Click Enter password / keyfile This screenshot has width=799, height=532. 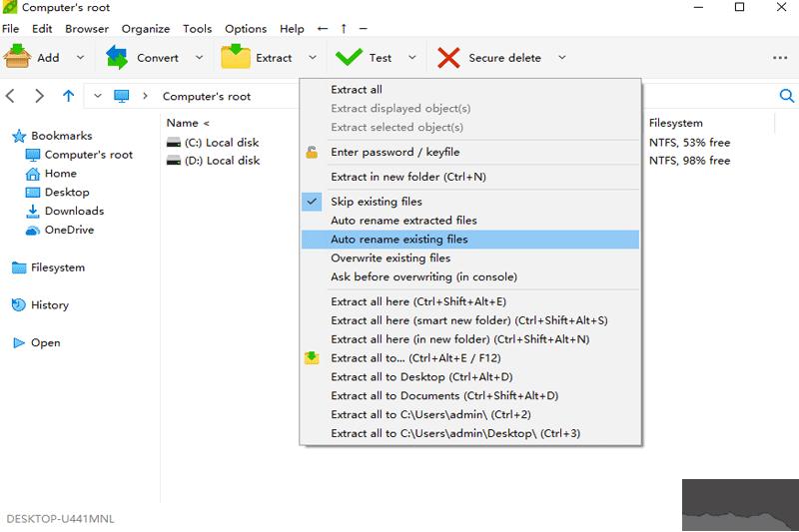pos(395,153)
